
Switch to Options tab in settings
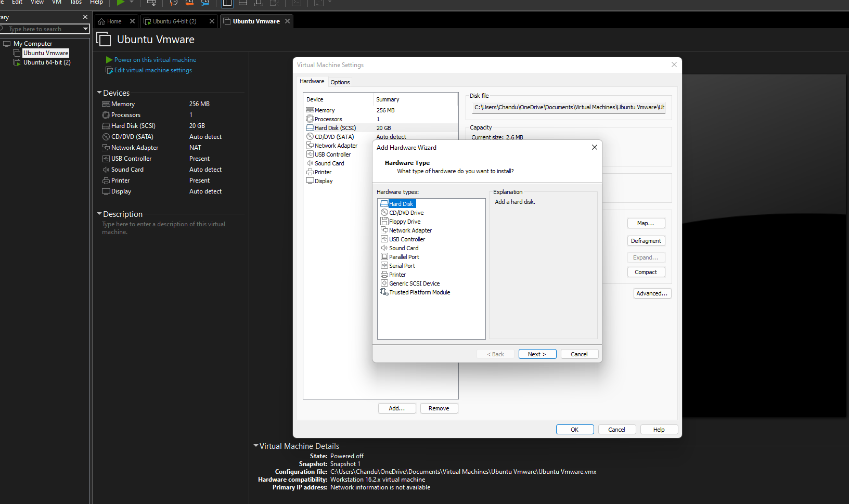point(340,82)
